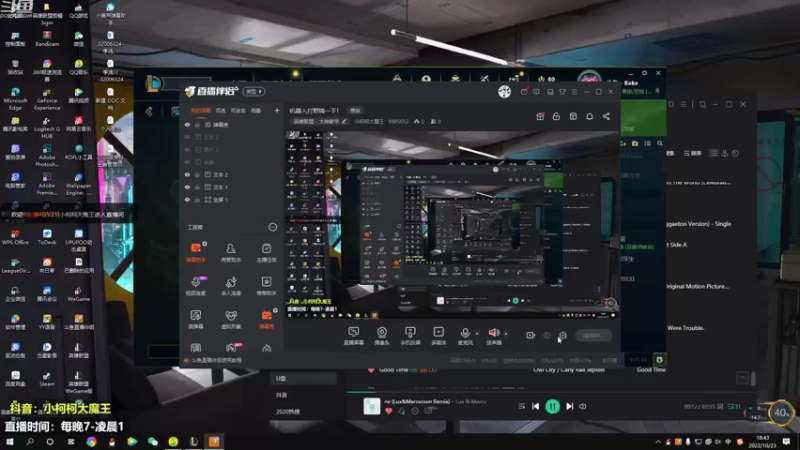800x450 pixels.
Task: Open the anchor tasks tool
Action: point(266,252)
